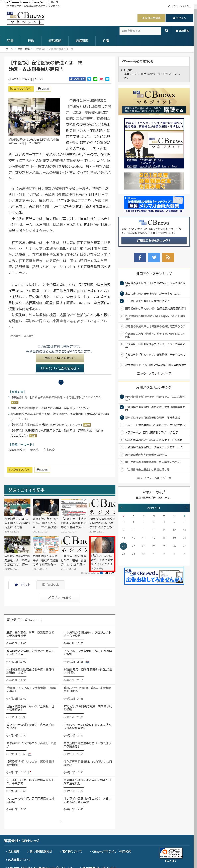Click the LOGLY recommendation logo
The width and height of the screenshot is (197, 868).
[107, 573]
